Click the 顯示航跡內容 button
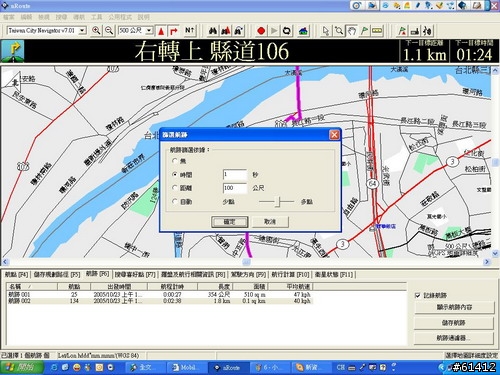 pos(454,307)
